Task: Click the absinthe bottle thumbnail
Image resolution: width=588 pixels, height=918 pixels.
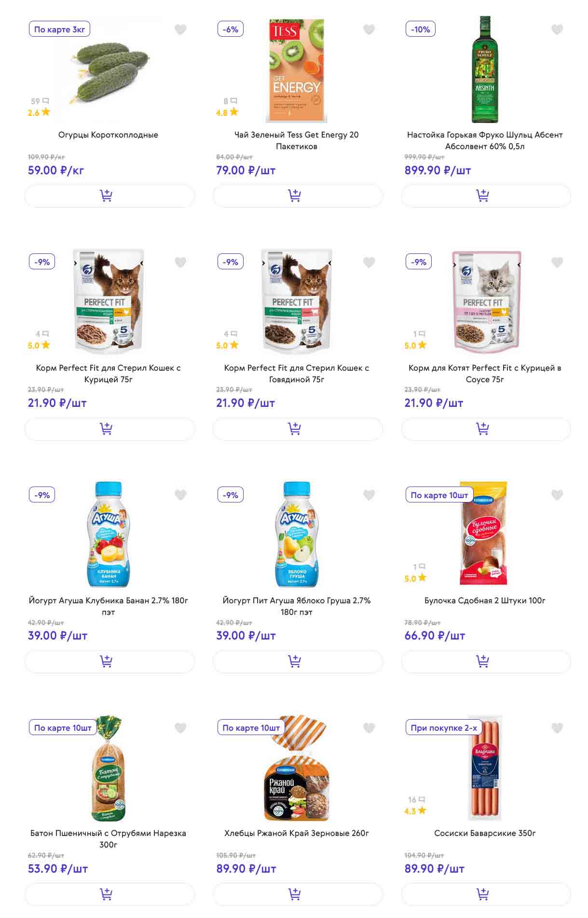Action: (x=485, y=70)
